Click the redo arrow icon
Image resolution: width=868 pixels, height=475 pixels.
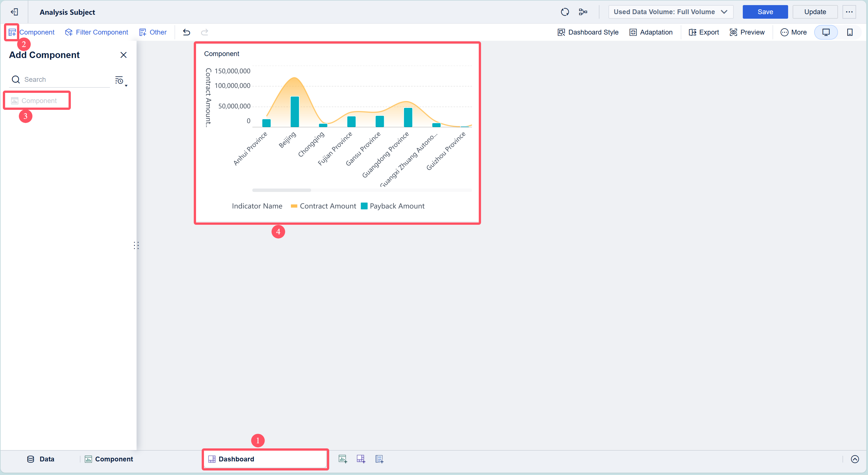205,32
